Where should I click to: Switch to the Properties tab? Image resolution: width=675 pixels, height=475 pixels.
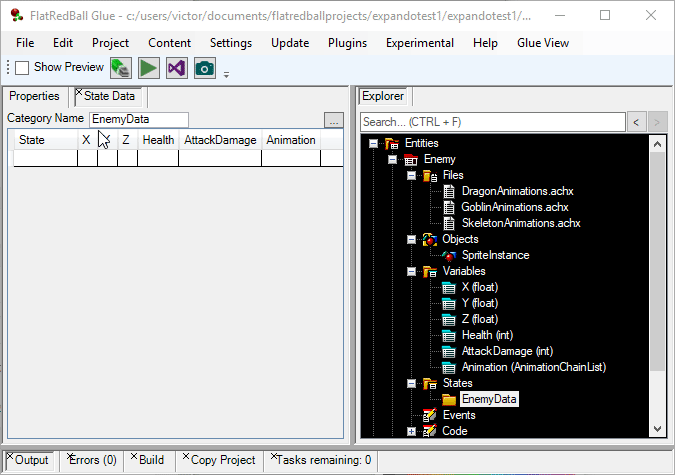click(x=34, y=96)
